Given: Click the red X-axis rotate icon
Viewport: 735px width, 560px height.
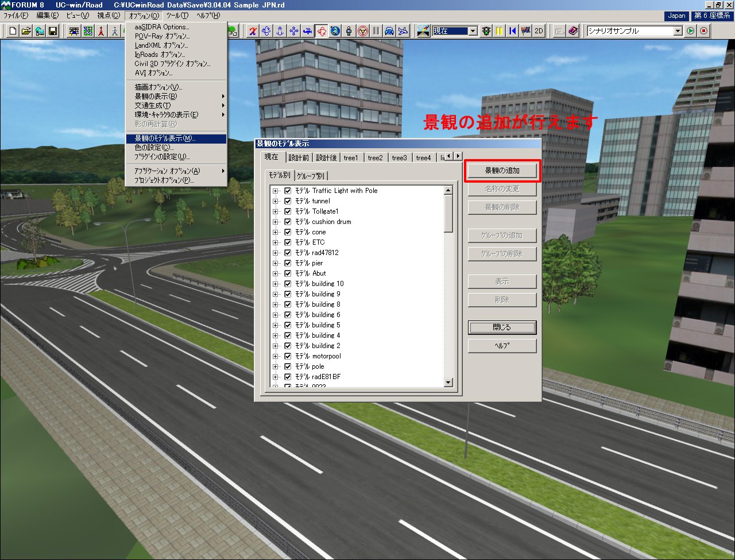Looking at the screenshot, I should [252, 31].
